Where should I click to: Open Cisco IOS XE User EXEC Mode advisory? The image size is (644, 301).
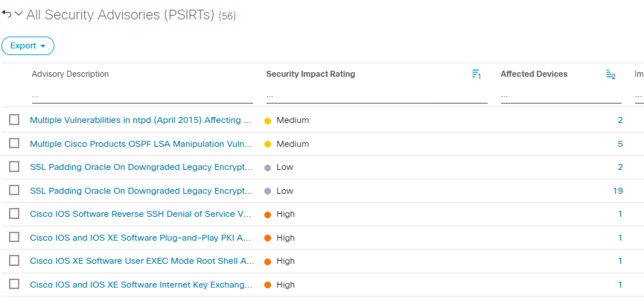[x=141, y=261]
